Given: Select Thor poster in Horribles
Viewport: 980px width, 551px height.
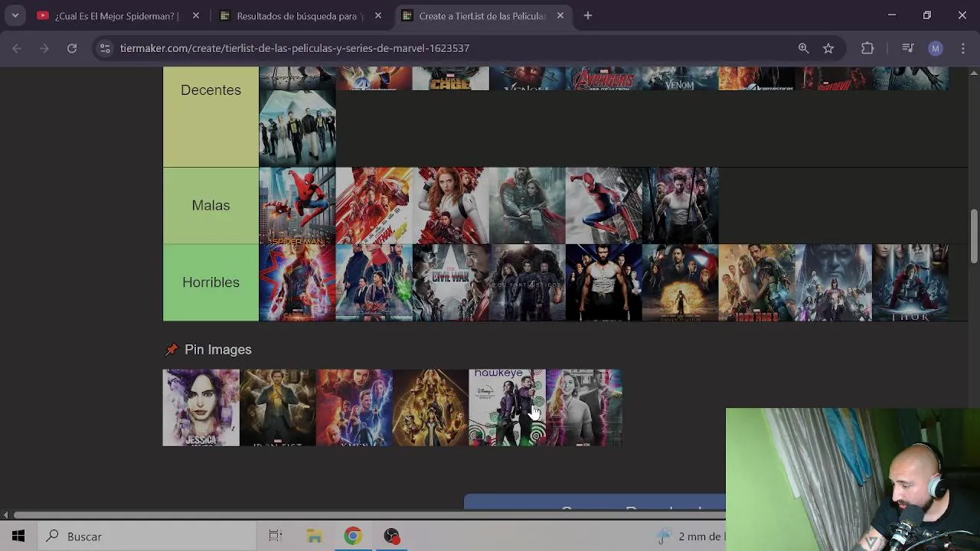Looking at the screenshot, I should point(910,282).
